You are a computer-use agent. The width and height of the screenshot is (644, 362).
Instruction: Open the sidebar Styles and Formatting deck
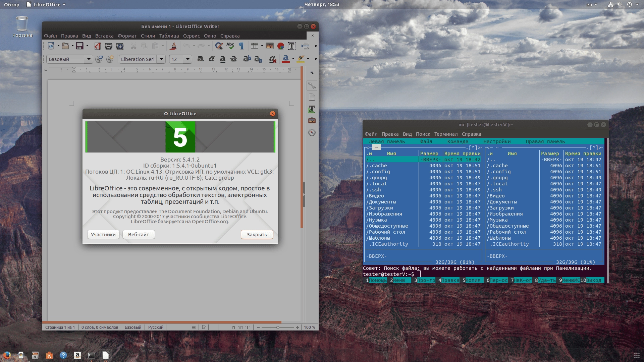312,109
